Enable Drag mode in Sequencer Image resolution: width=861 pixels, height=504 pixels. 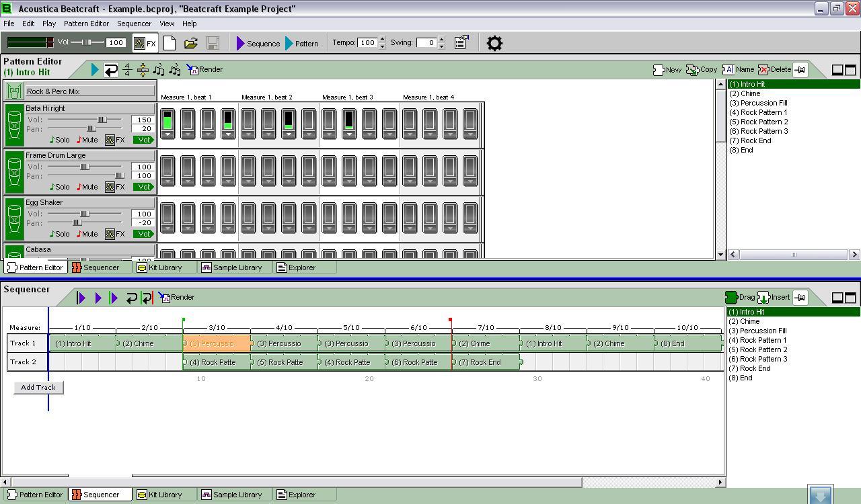tap(741, 297)
